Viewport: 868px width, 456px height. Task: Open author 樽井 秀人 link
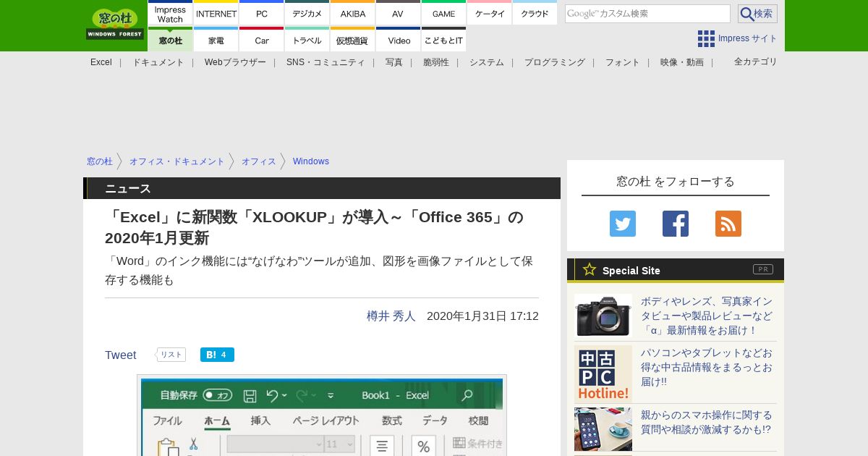(391, 316)
